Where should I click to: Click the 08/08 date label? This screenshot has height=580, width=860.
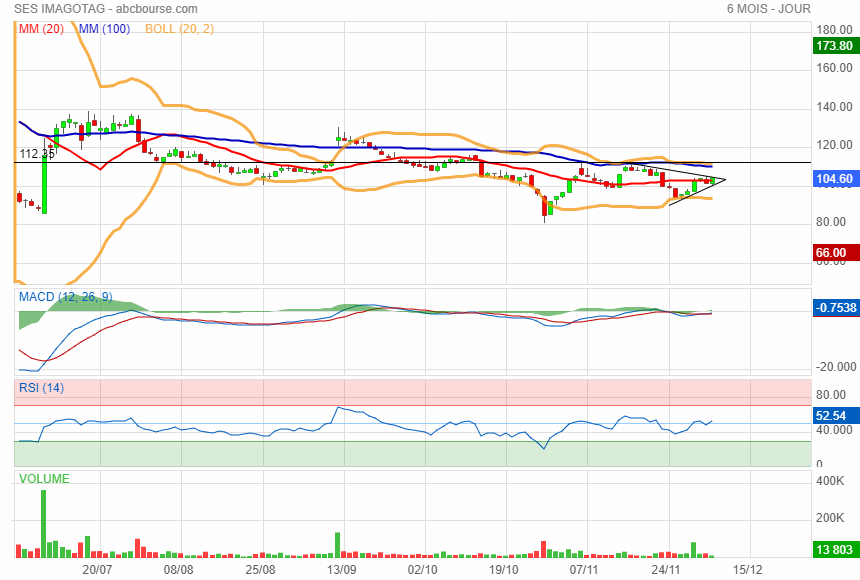point(179,570)
